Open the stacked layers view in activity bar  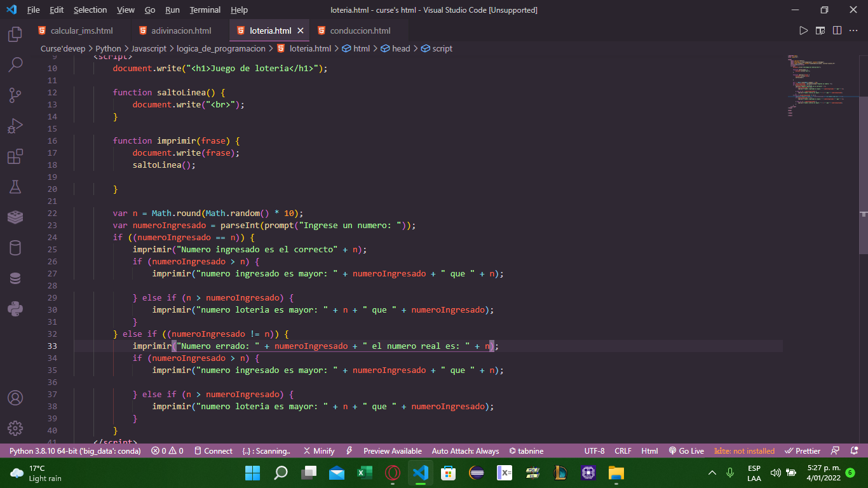point(15,217)
